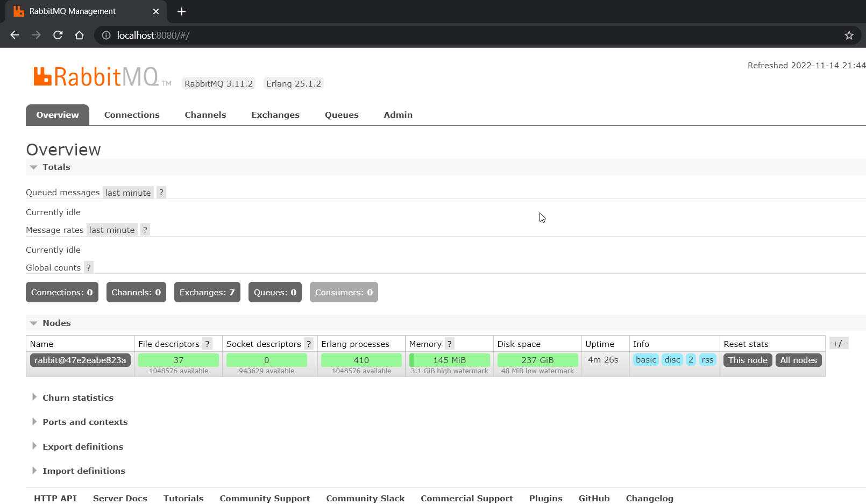Reload the RabbitMQ Management page
The image size is (866, 504).
point(58,35)
